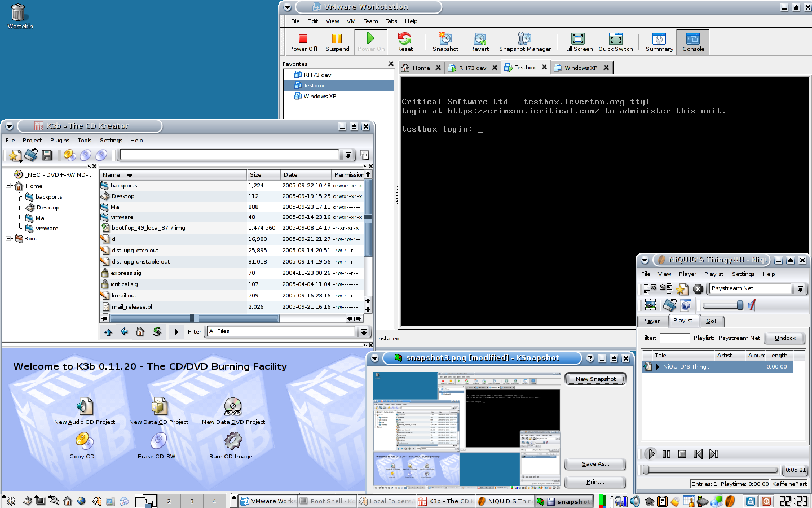Click the stop button in media player
812x508 pixels.
(682, 454)
